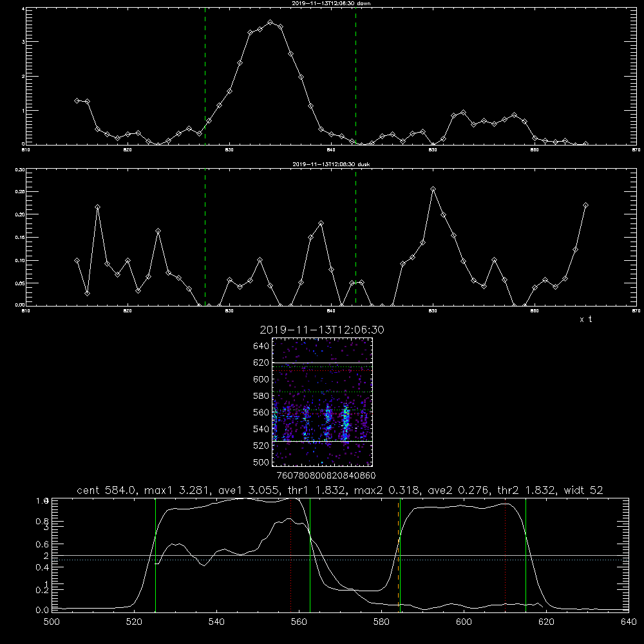The image size is (644, 644).
Task: Click the dawn plot title text
Action: [331, 3]
